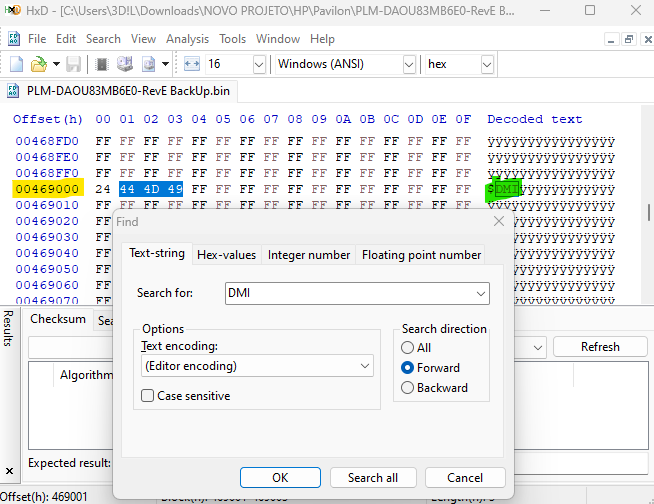
Task: Switch to the Floating point number tab
Action: (x=421, y=255)
